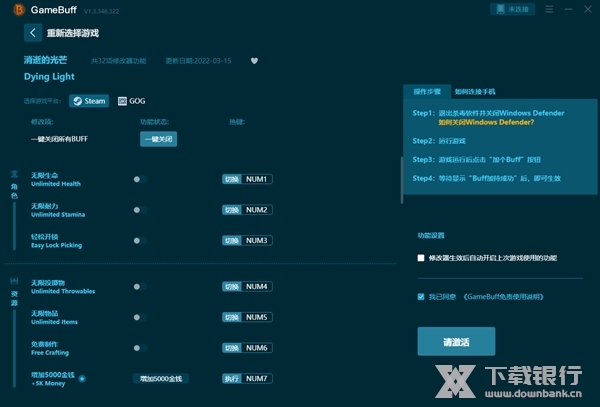Open the window menu icon in title bar

pos(551,8)
